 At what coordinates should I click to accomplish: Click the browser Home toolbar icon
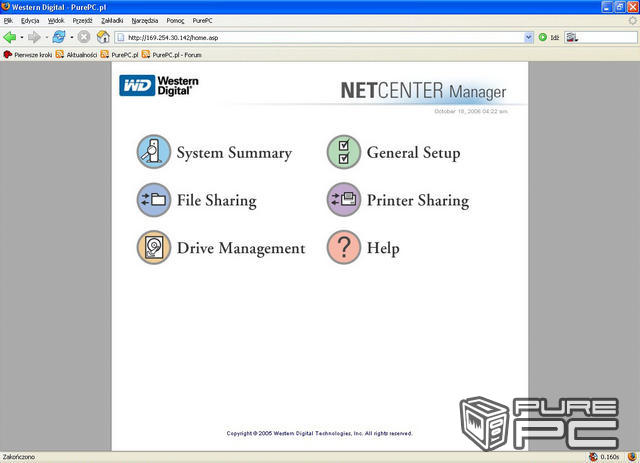coord(103,37)
